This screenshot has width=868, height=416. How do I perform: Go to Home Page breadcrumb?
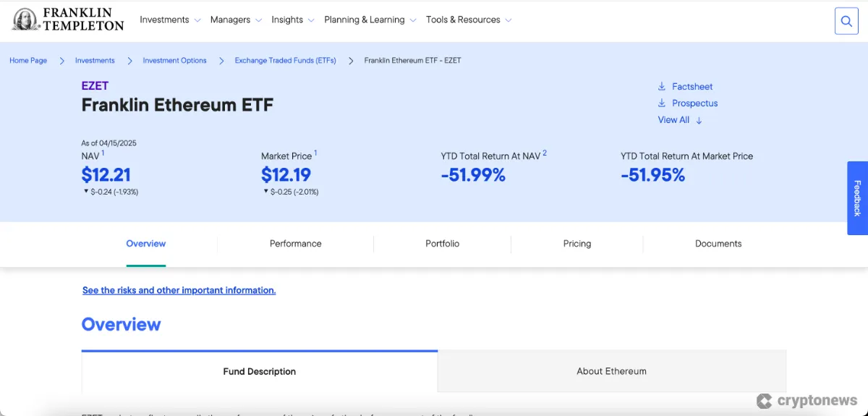coord(28,61)
